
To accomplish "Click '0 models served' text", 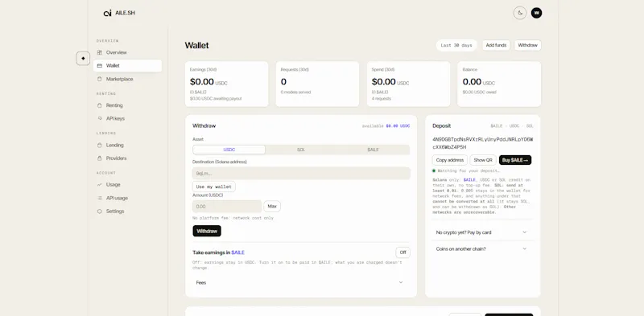I will [295, 92].
